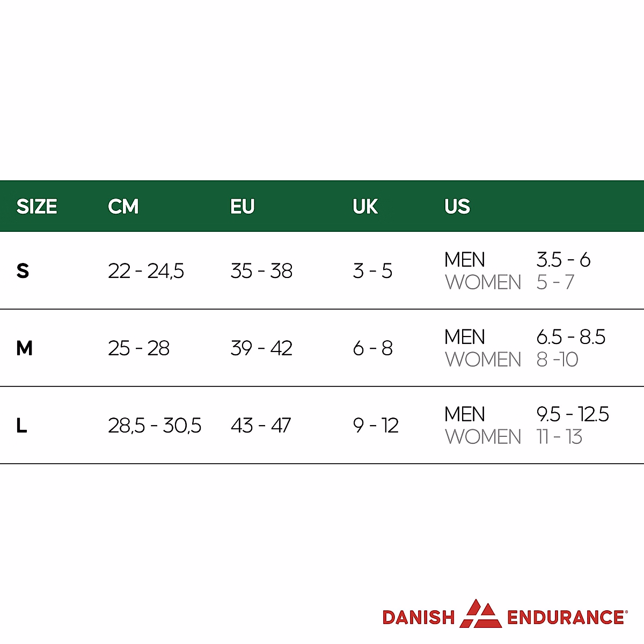This screenshot has width=644, height=644.
Task: Click the women's 5 - 7 US value
Action: click(x=555, y=282)
